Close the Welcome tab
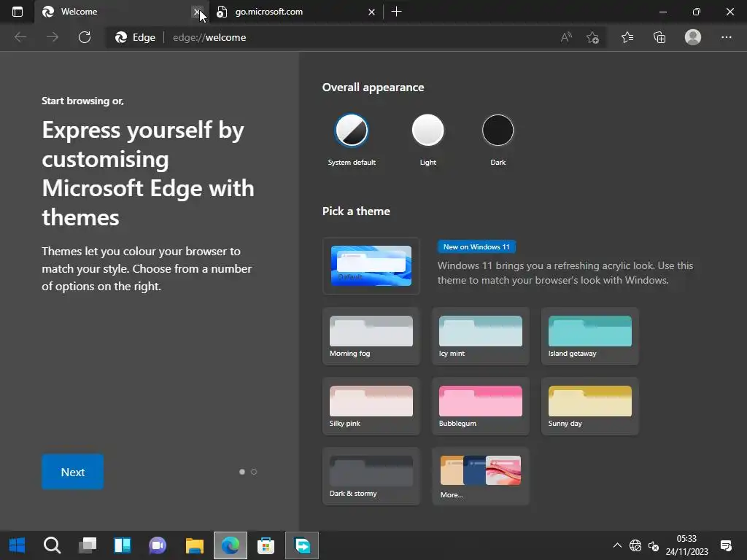Screen dimensions: 747x560 click(x=197, y=12)
